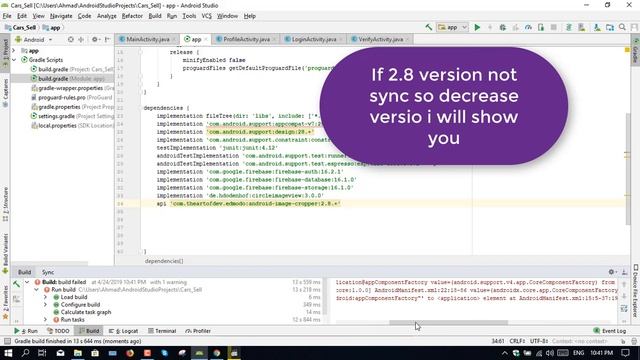The image size is (640, 360).
Task: Toggle the Gradle side panel on right
Action: click(635, 51)
